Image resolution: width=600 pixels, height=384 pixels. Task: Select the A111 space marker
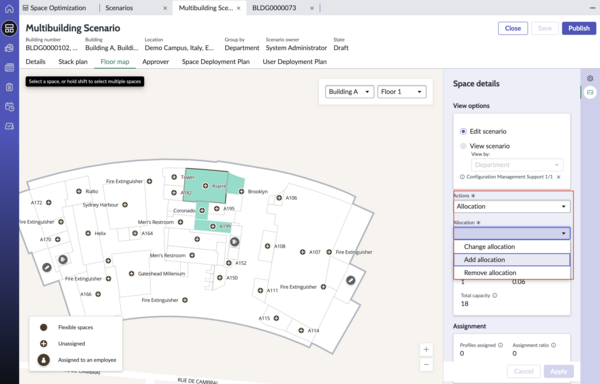click(x=260, y=290)
